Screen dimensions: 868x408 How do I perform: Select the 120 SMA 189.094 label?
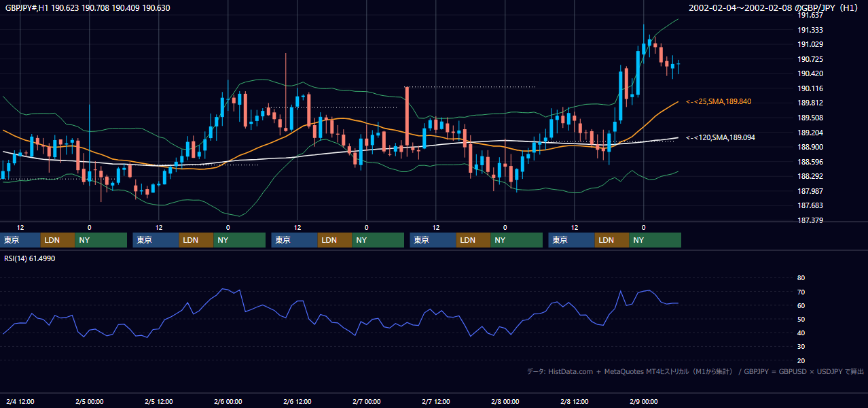click(x=721, y=137)
